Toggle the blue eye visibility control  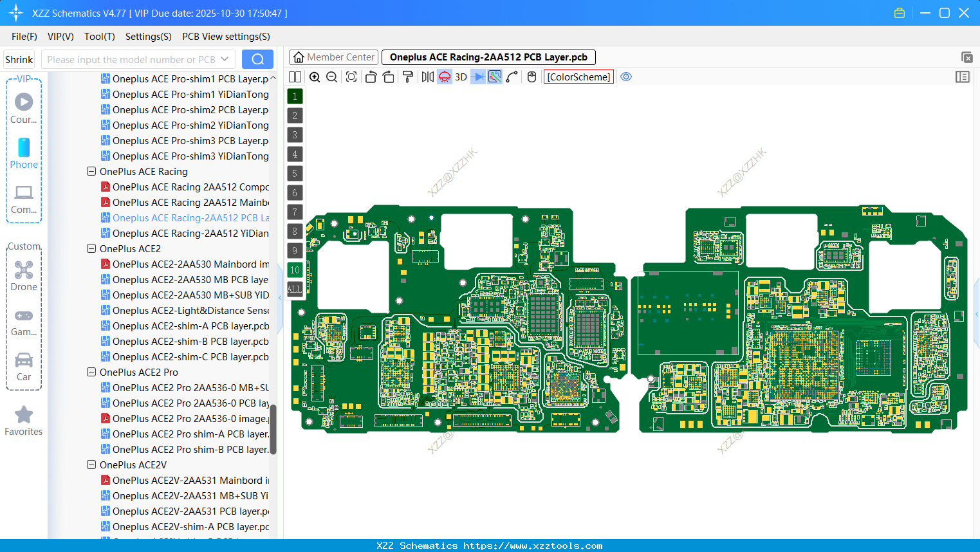(626, 77)
